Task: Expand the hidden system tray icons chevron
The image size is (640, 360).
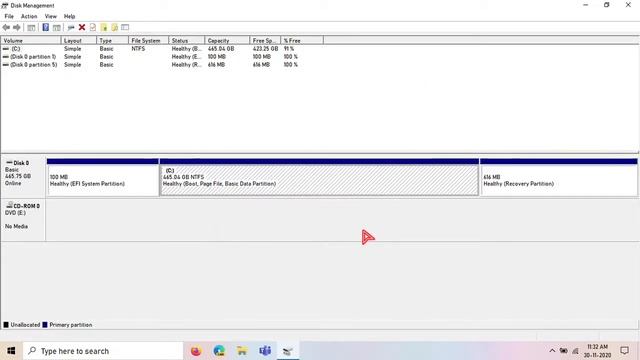Action: tap(552, 351)
